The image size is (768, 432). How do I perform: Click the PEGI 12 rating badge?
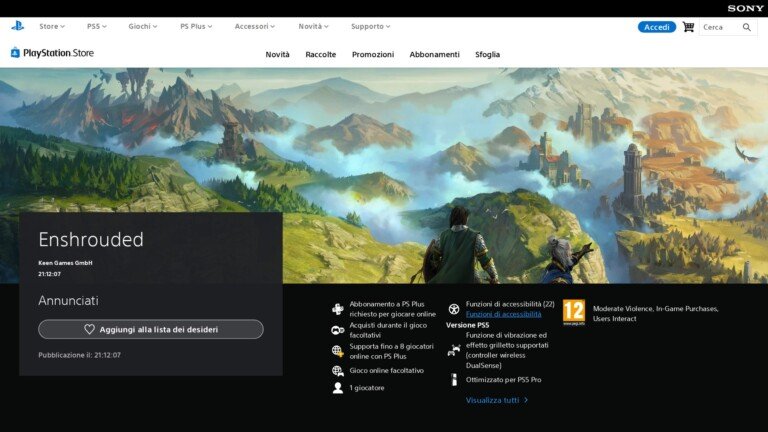tap(574, 312)
